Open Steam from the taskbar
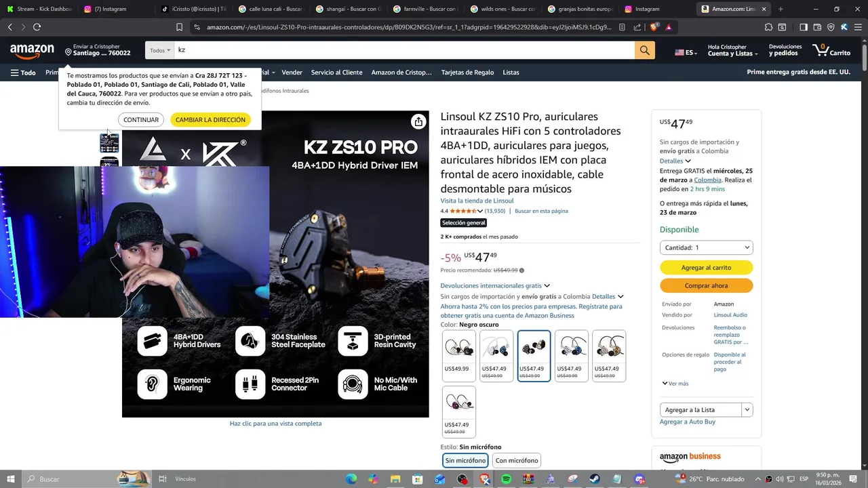 [x=595, y=479]
